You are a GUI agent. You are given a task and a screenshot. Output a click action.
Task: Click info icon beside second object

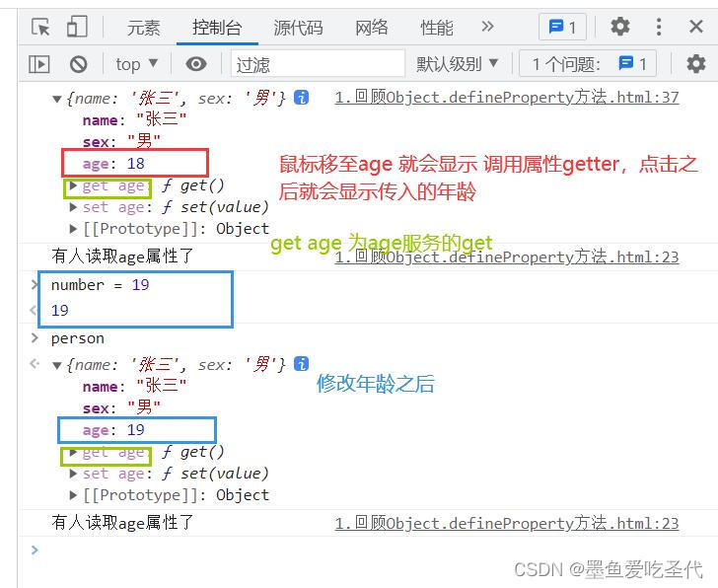(302, 364)
